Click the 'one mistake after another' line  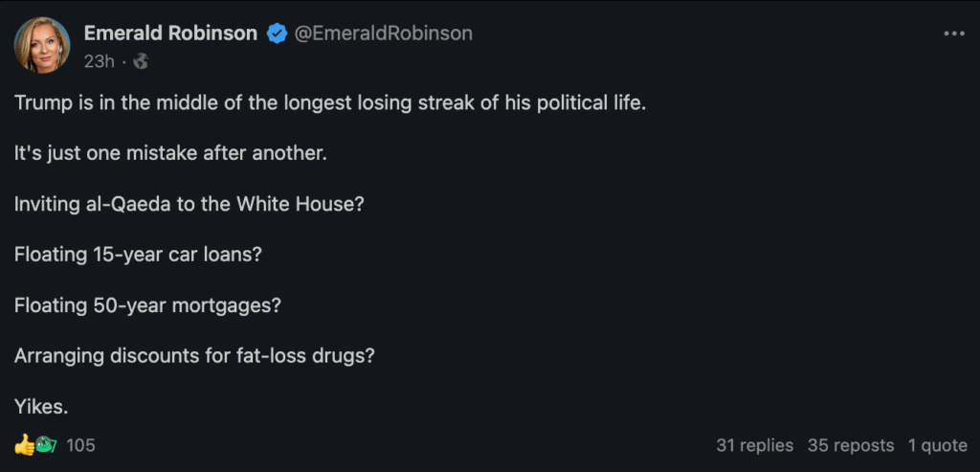coord(170,152)
